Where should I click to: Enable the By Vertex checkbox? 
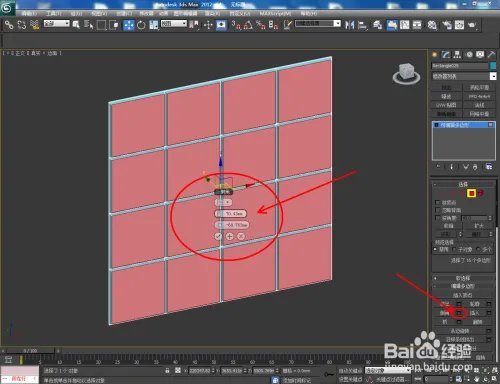[x=438, y=202]
